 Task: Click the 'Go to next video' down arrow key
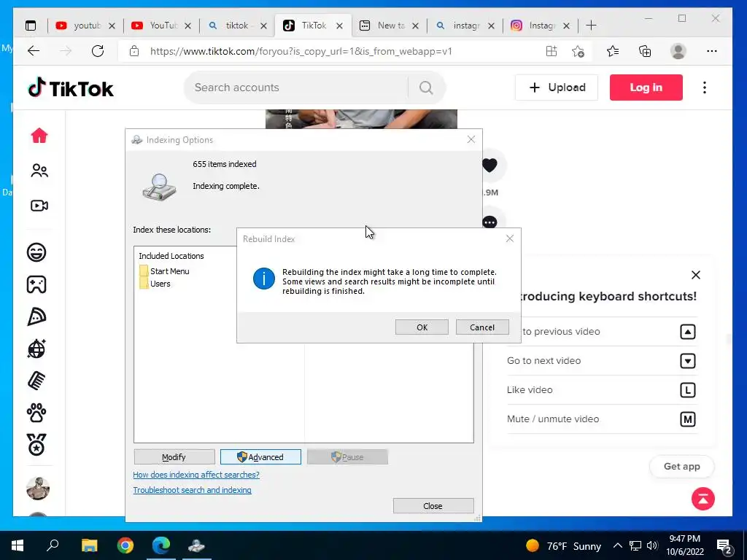(x=687, y=361)
